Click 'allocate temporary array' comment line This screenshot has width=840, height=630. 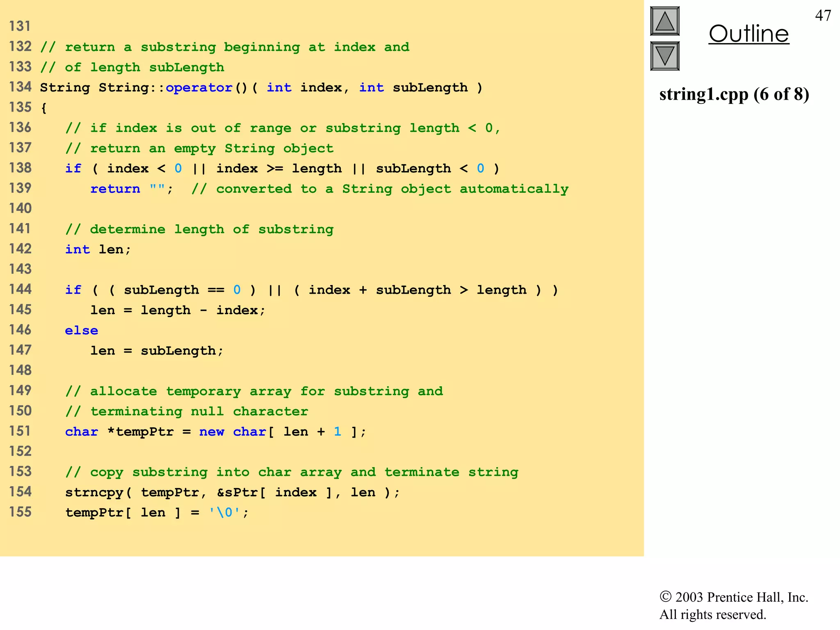254,391
